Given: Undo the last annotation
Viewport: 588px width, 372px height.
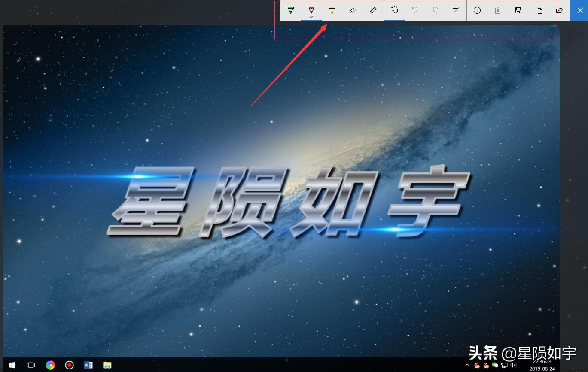Looking at the screenshot, I should coord(414,10).
